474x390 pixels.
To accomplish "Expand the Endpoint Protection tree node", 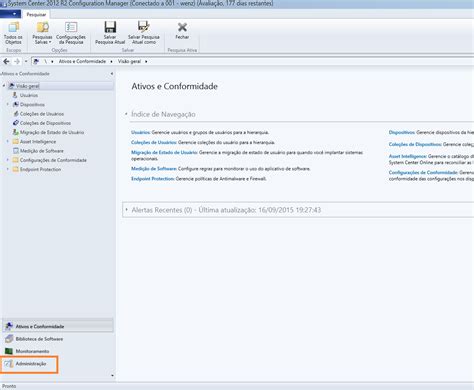I will point(8,169).
